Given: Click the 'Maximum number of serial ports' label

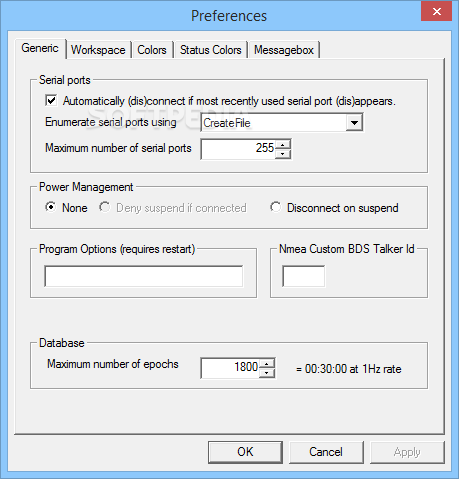Looking at the screenshot, I should point(118,148).
